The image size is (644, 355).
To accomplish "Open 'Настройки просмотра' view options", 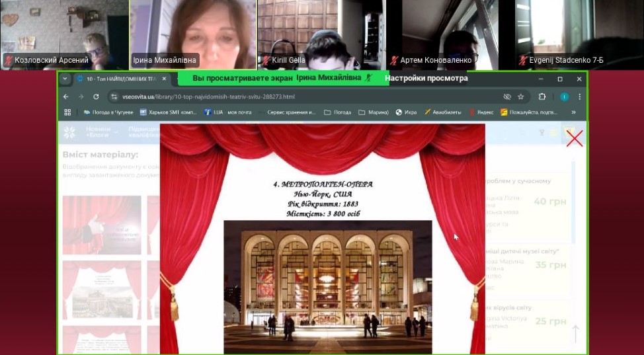I will pos(426,78).
